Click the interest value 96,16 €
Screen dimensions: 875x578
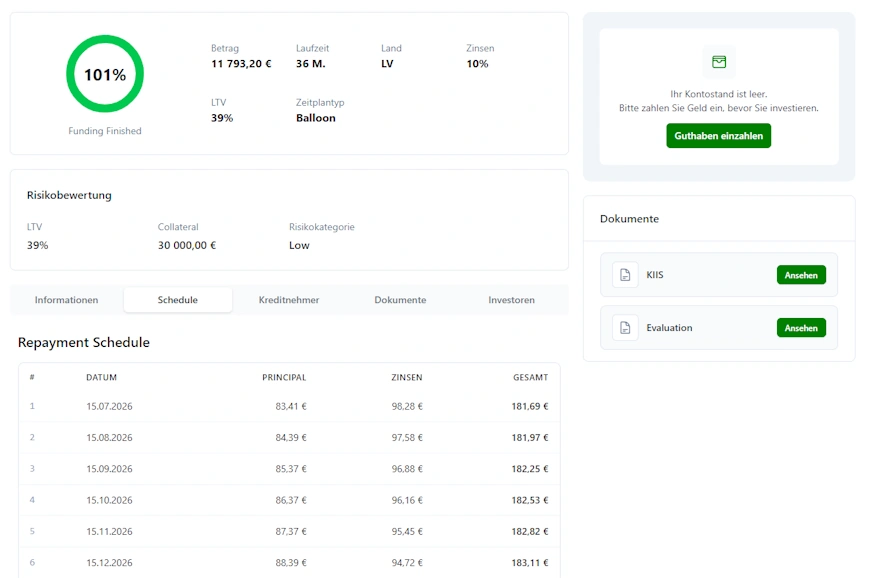pos(407,500)
